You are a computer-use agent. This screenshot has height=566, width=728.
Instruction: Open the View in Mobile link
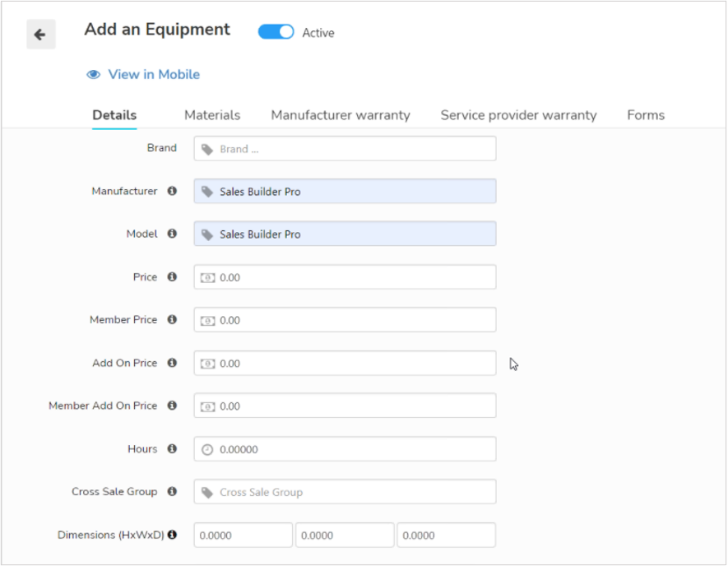154,75
